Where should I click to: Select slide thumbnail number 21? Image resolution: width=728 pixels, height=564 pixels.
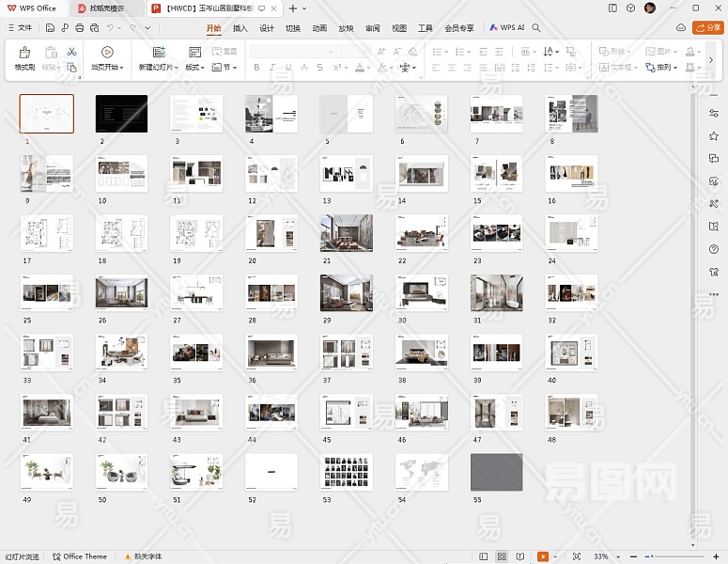347,233
